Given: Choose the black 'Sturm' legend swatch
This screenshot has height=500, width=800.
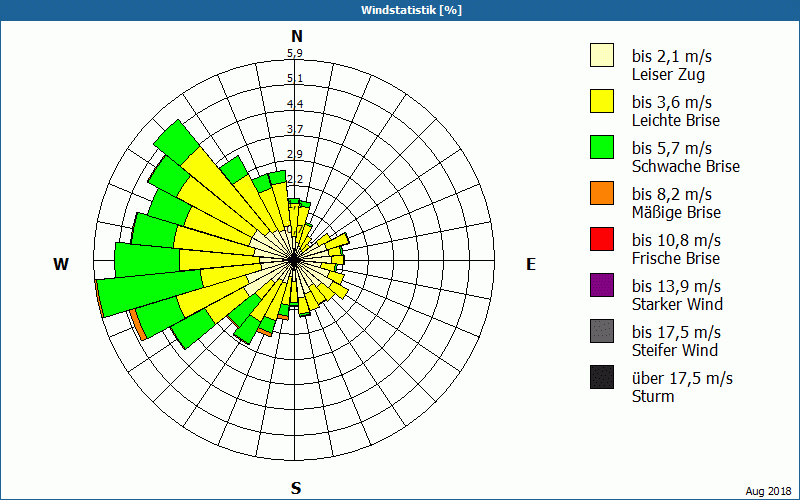Looking at the screenshot, I should coord(601,377).
